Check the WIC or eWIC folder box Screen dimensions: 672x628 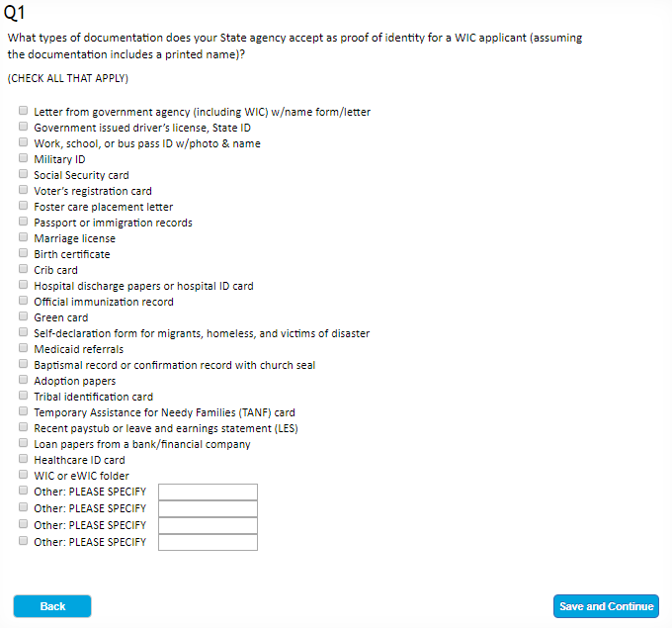click(23, 475)
